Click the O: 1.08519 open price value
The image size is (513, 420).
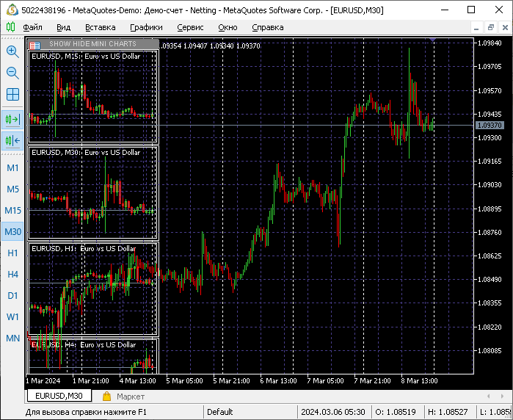pos(396,411)
